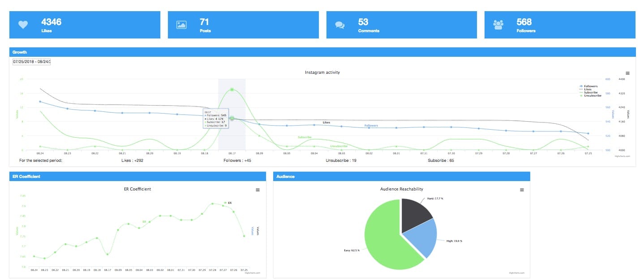The width and height of the screenshot is (644, 279).
Task: Click the picture icon on Posts card
Action: [181, 25]
